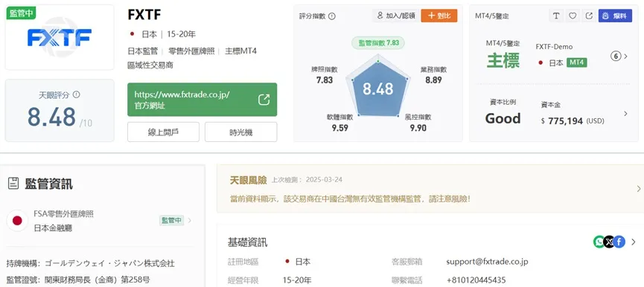Click the T text icon button
Viewport: 644px width, 287px height.
tap(556, 16)
